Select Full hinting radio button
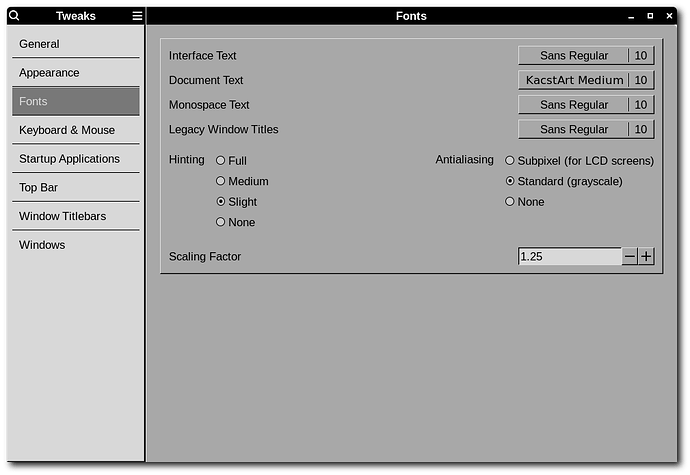 221,161
